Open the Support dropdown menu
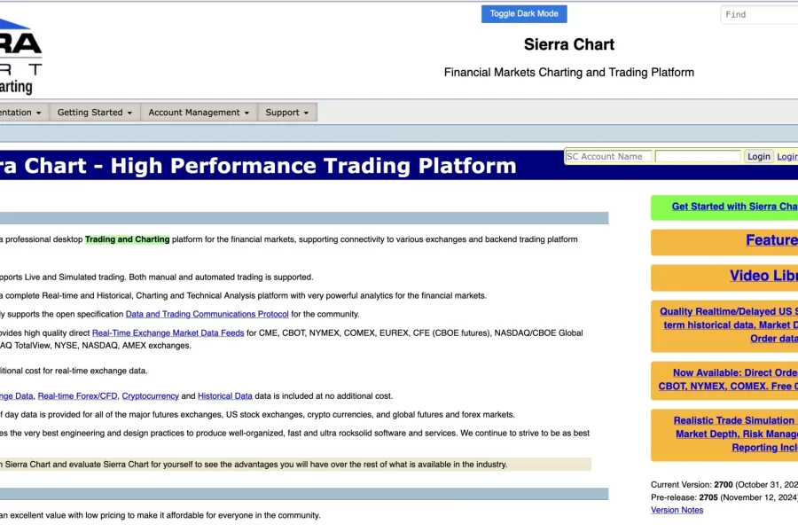Image resolution: width=798 pixels, height=532 pixels. click(287, 112)
